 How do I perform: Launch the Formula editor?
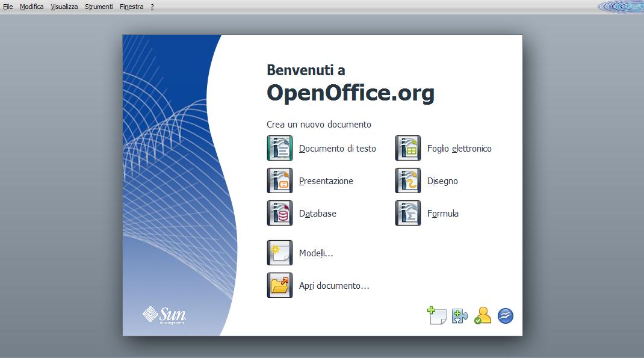tap(408, 213)
